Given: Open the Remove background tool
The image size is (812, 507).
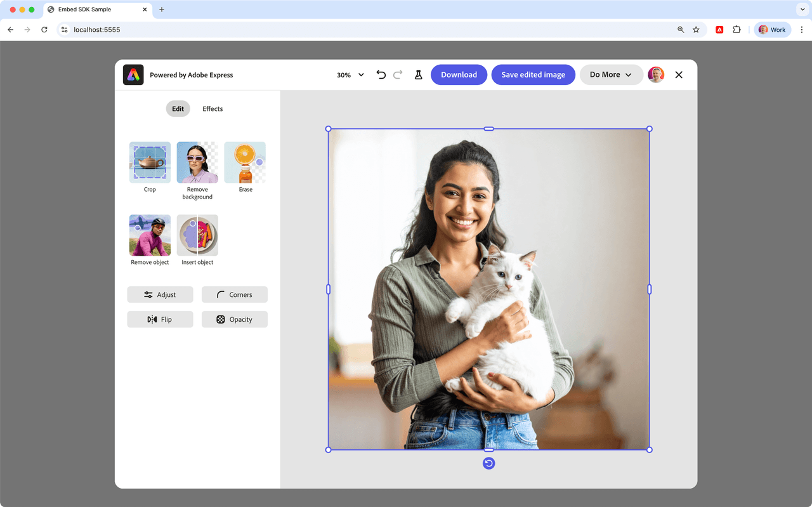Looking at the screenshot, I should (197, 162).
